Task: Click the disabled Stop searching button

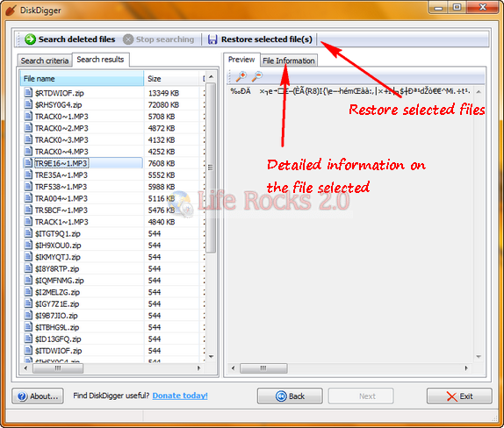Action: pos(159,39)
